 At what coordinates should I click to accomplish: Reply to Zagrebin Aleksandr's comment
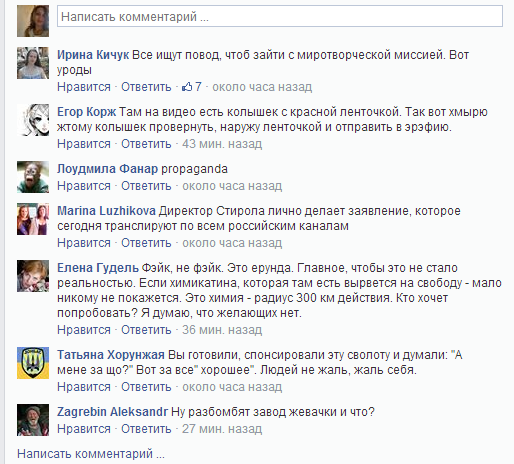point(146,429)
